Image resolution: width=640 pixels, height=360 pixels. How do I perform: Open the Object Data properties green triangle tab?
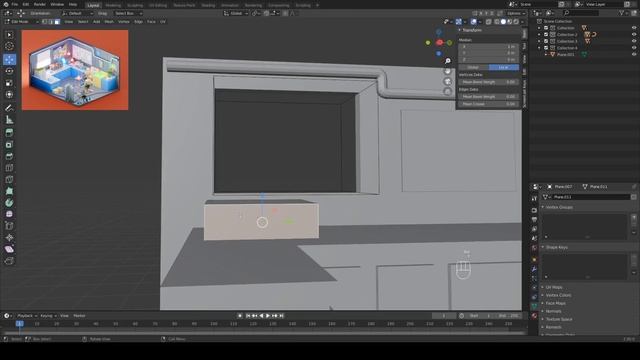click(534, 306)
